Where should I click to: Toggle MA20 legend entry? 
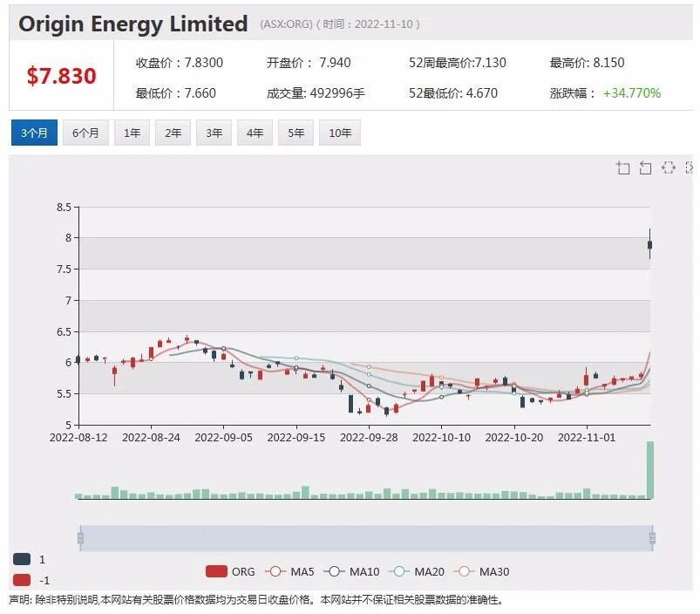[417, 571]
